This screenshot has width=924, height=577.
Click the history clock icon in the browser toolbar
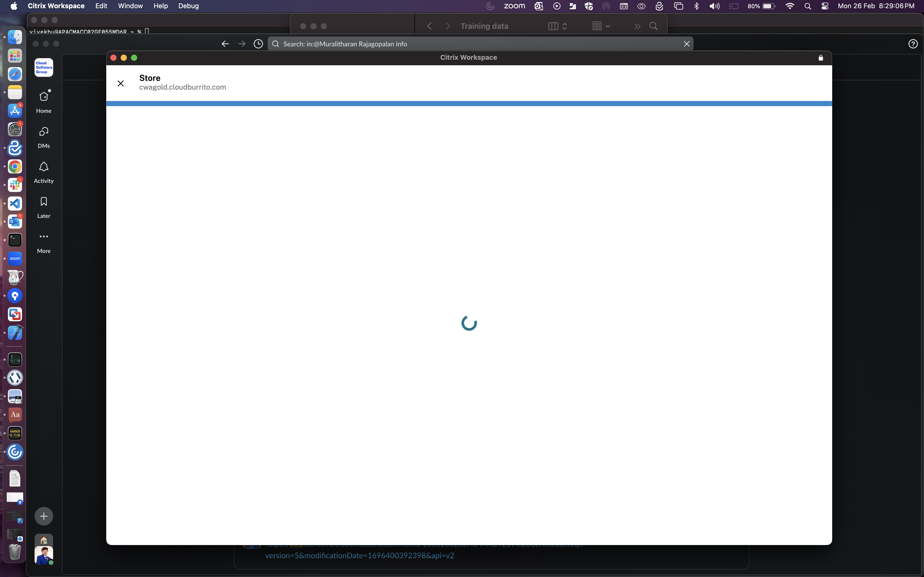pyautogui.click(x=258, y=44)
